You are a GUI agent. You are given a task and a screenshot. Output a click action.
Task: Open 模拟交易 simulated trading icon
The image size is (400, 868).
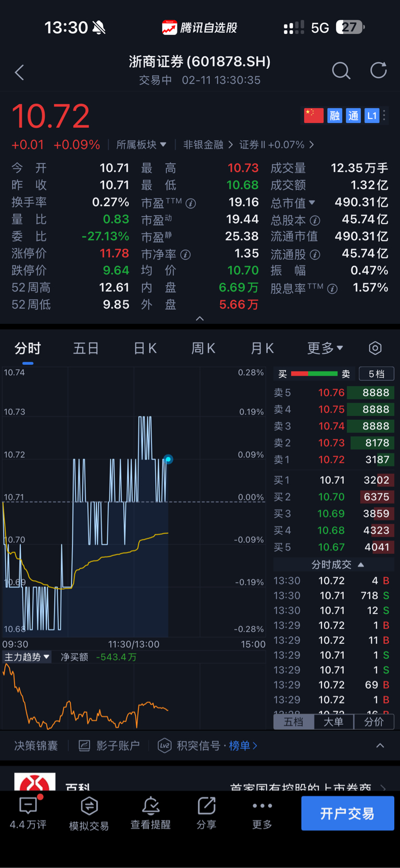(x=89, y=806)
